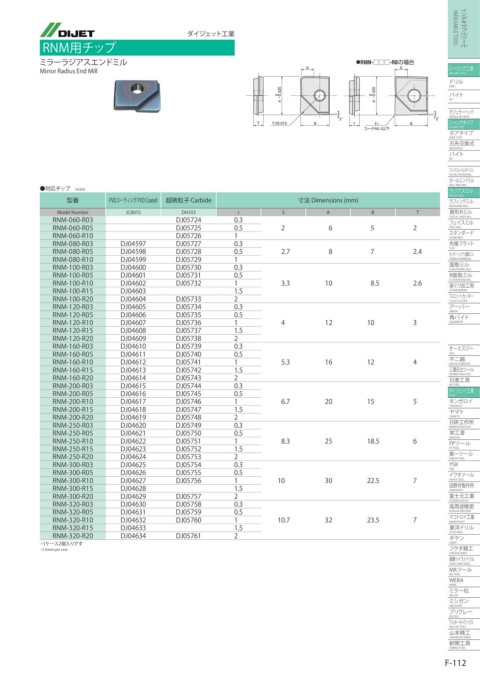Click code DJ04603 in PVD column
The width and height of the screenshot is (480, 677).
(x=133, y=291)
